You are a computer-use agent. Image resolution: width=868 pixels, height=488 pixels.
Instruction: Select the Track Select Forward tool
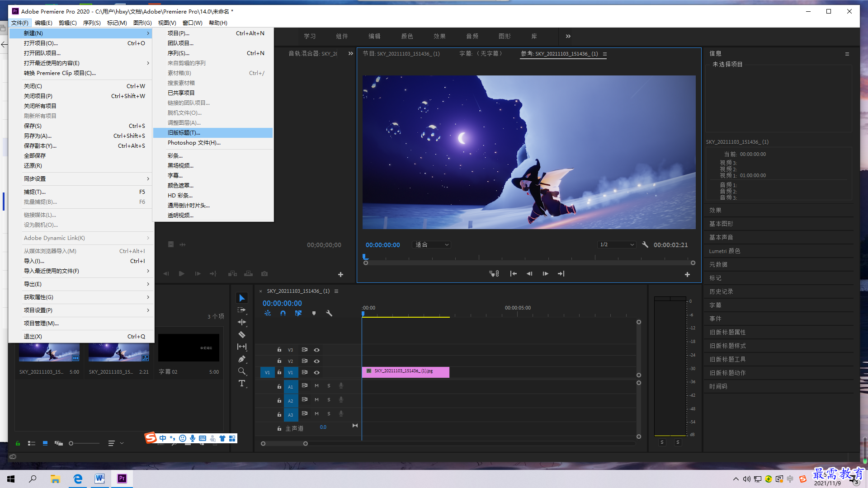(x=242, y=310)
